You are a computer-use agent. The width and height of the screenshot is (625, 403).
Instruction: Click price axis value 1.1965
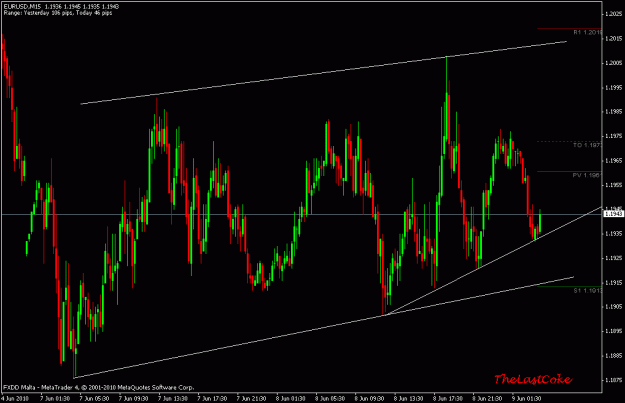[613, 160]
